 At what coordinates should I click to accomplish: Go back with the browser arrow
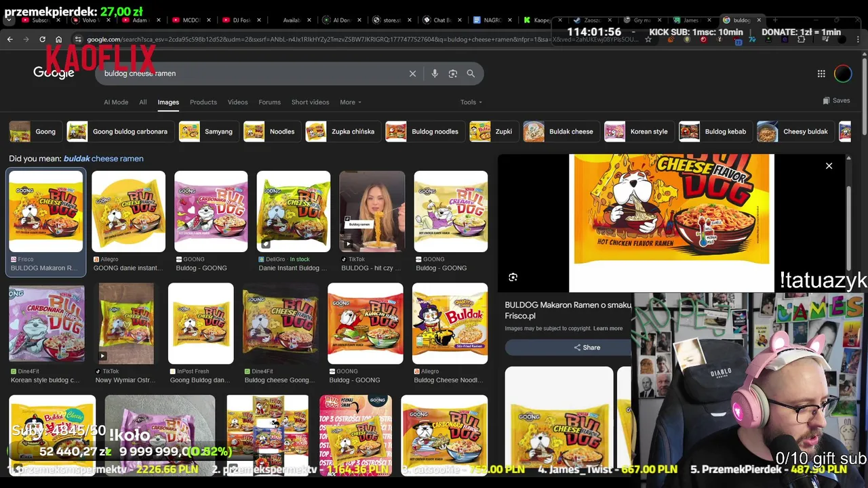coord(9,39)
